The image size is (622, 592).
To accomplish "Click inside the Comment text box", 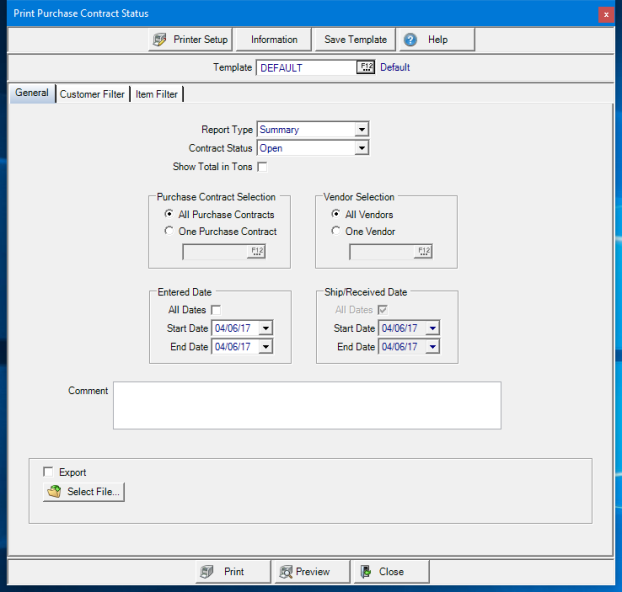I will click(306, 405).
